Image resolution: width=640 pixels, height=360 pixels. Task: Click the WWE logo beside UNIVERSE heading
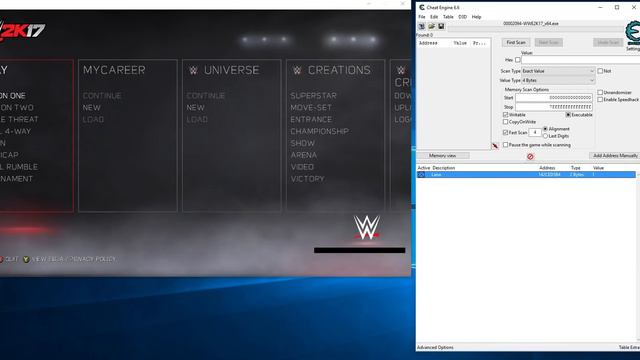click(x=193, y=71)
